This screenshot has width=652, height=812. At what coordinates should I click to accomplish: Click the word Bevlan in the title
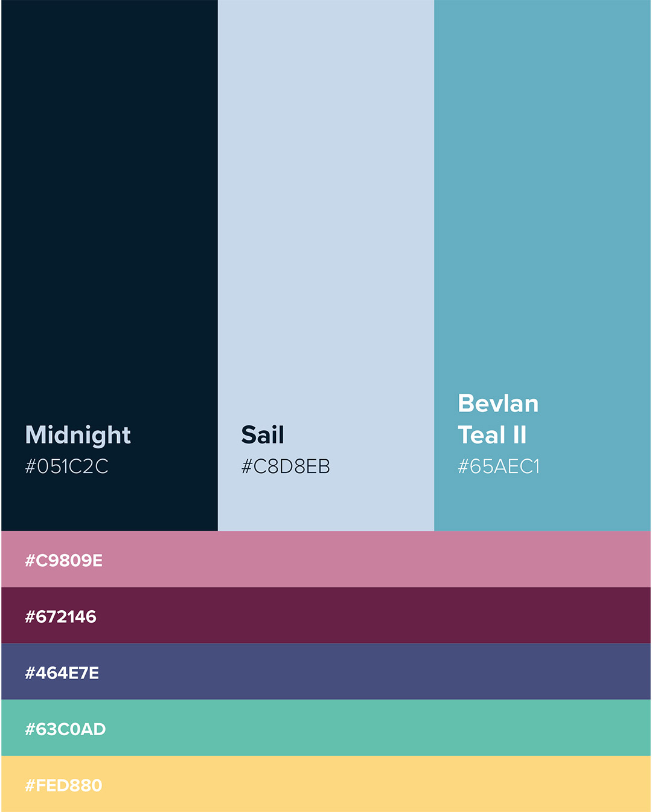[498, 404]
